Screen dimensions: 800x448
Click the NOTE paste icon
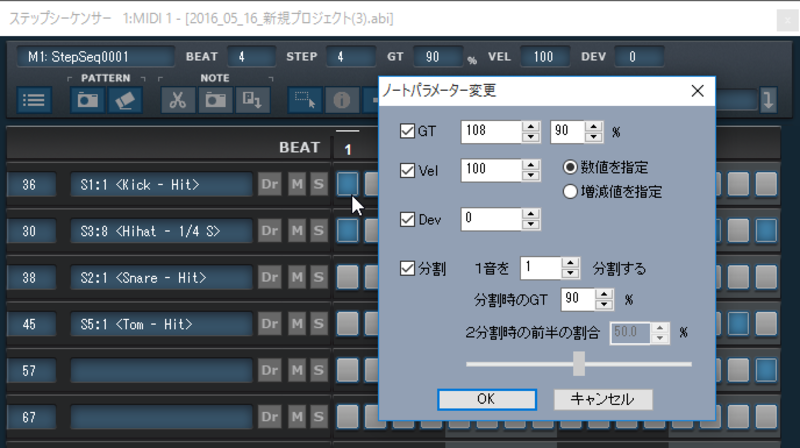252,100
